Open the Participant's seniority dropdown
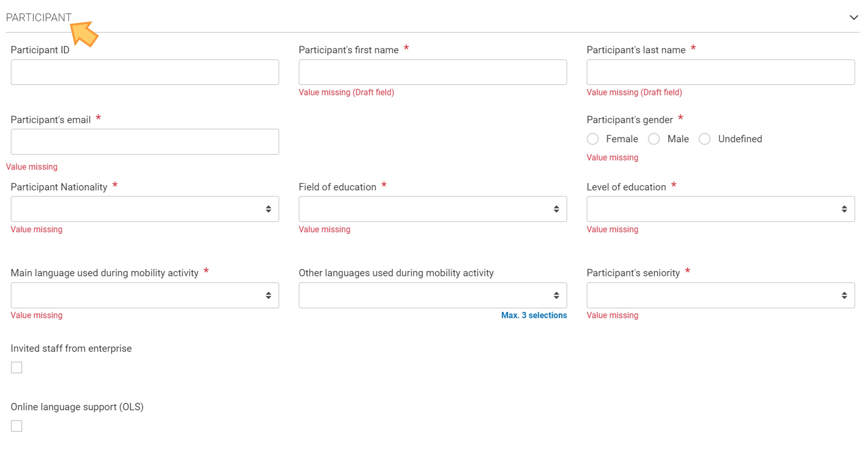The image size is (868, 449). pos(720,295)
